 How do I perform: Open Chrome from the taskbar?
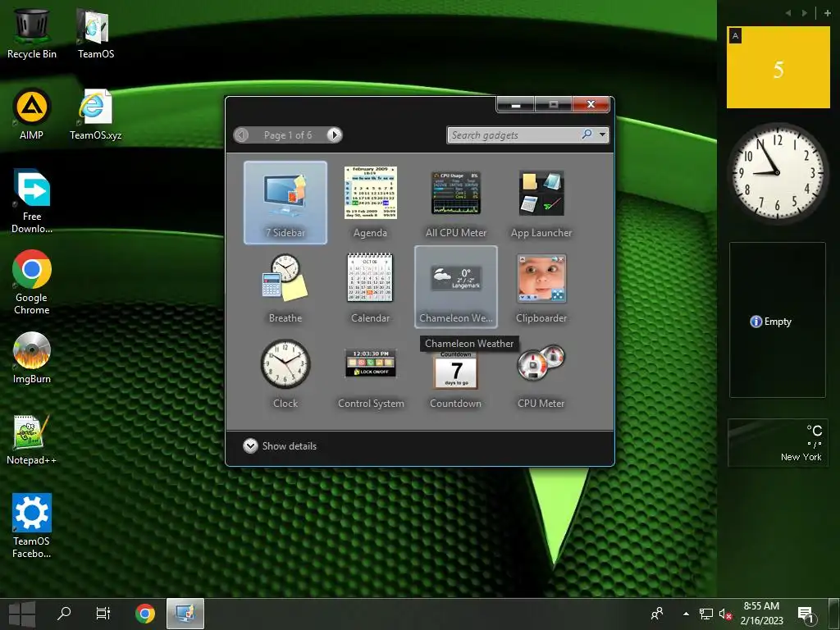coord(144,614)
